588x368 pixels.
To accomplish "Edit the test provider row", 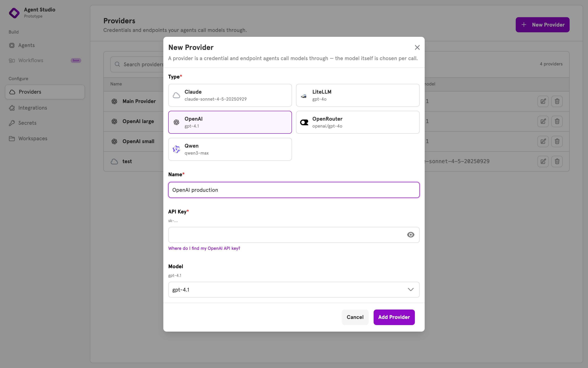I will 543,161.
